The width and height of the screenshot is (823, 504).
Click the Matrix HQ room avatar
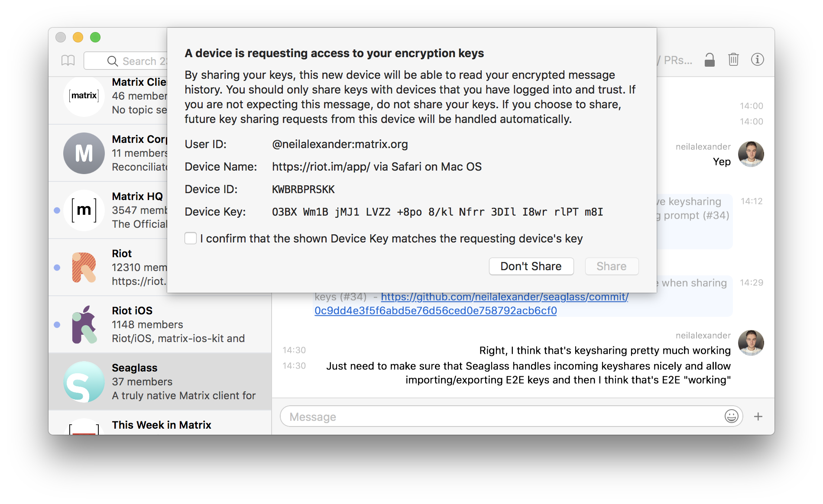click(84, 210)
